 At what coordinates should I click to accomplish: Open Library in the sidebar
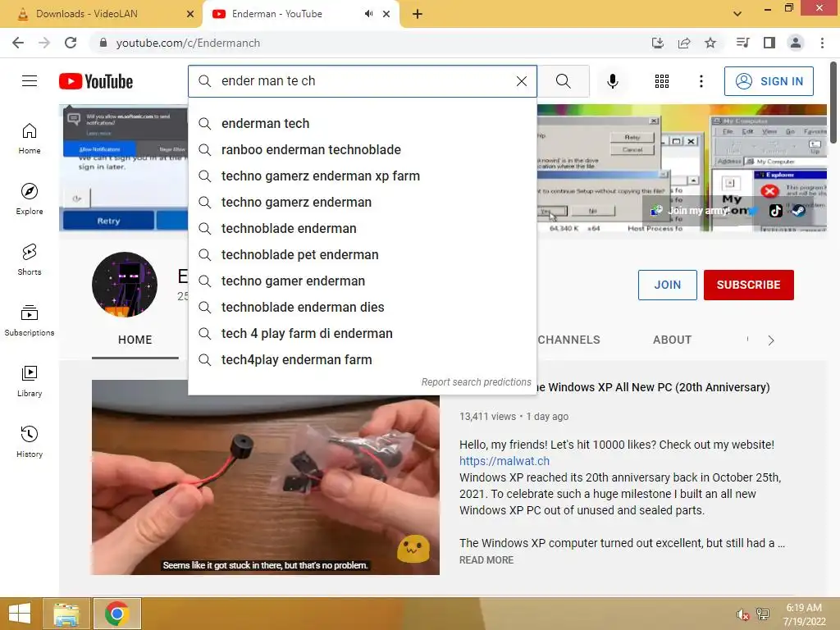coord(30,381)
